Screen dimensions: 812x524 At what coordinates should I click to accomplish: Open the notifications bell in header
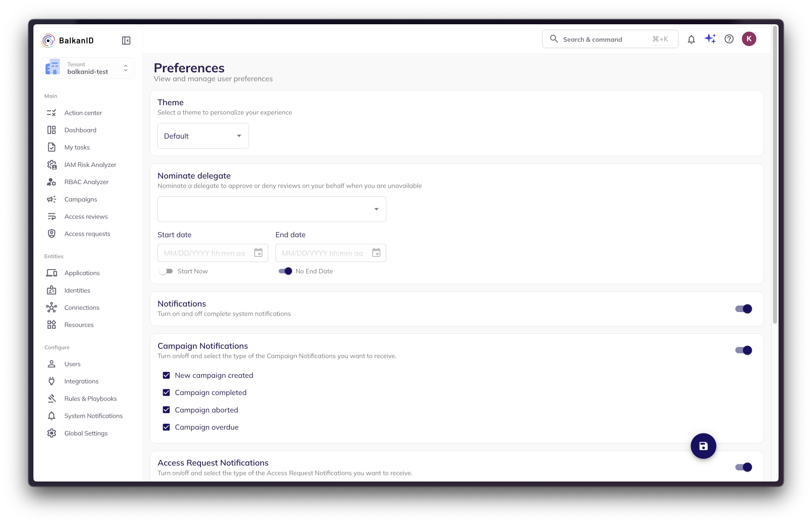(x=691, y=39)
